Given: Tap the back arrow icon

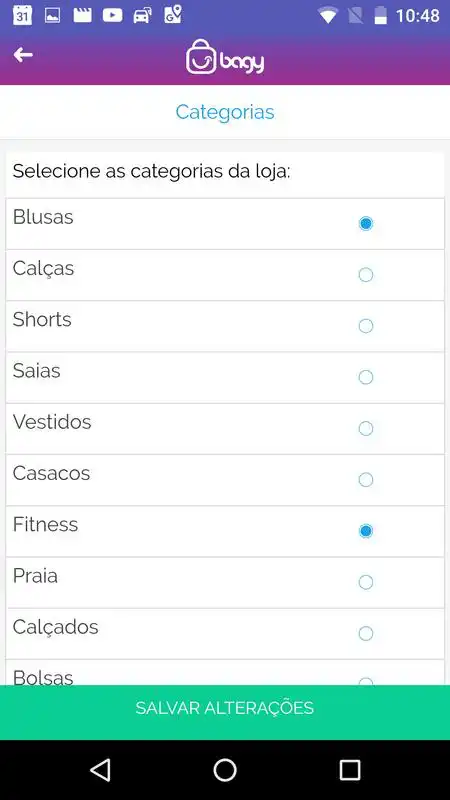Looking at the screenshot, I should click(x=23, y=55).
